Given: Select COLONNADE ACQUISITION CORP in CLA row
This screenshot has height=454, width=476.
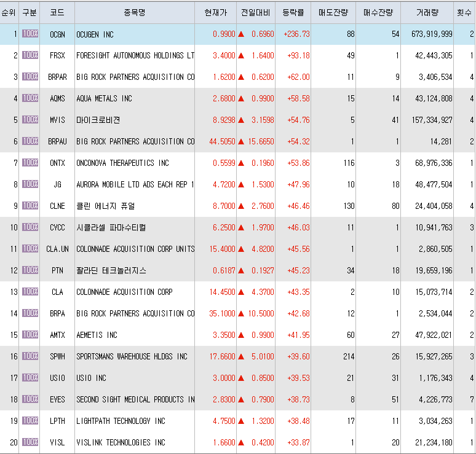Looking at the screenshot, I should click(124, 292).
